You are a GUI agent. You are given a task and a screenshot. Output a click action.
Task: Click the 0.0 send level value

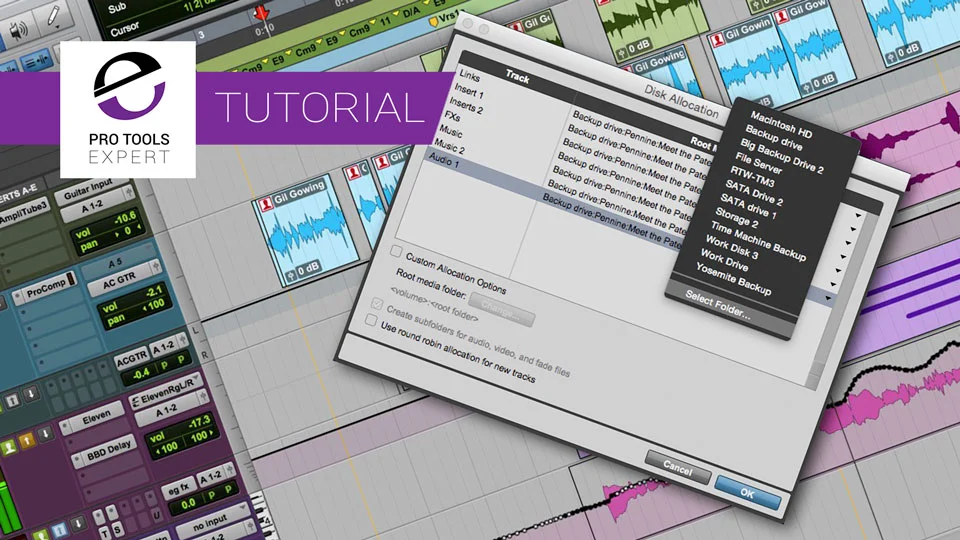pyautogui.click(x=188, y=504)
